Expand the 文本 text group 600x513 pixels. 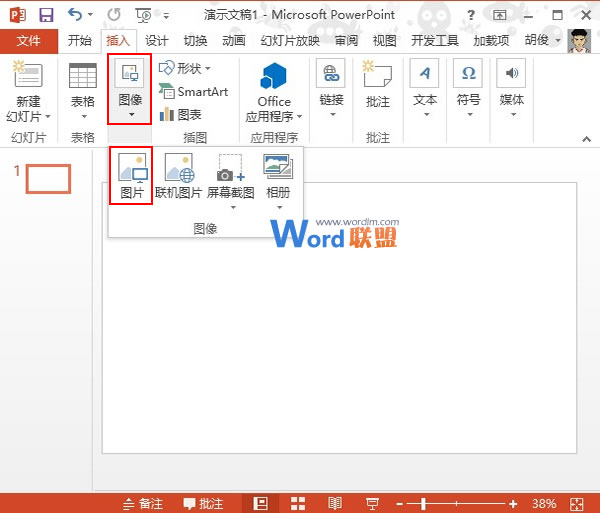(425, 89)
